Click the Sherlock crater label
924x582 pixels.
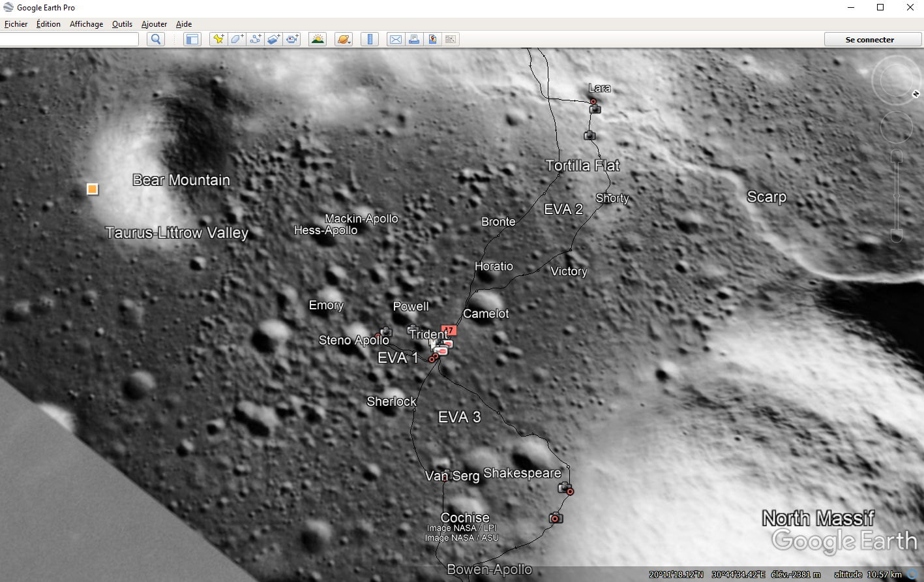[x=391, y=401]
